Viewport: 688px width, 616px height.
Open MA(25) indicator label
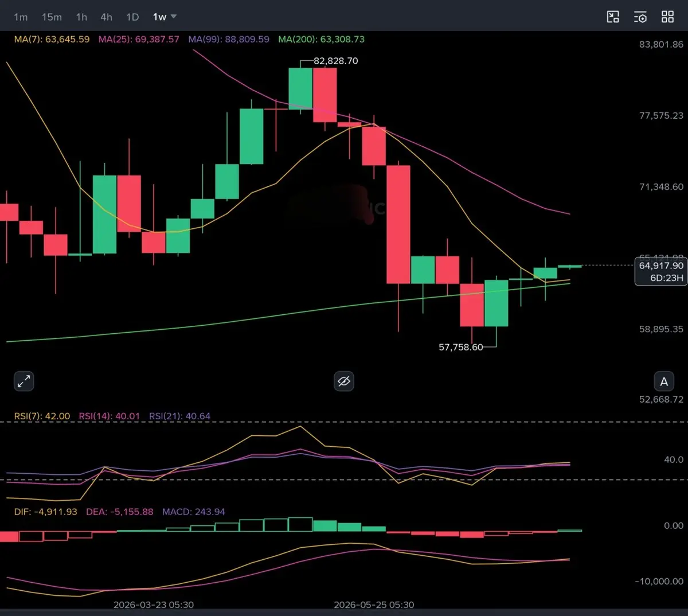(x=139, y=40)
